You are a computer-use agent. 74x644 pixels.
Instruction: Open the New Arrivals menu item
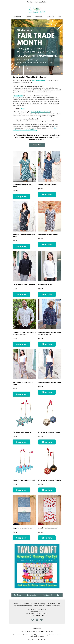[x=18, y=17]
